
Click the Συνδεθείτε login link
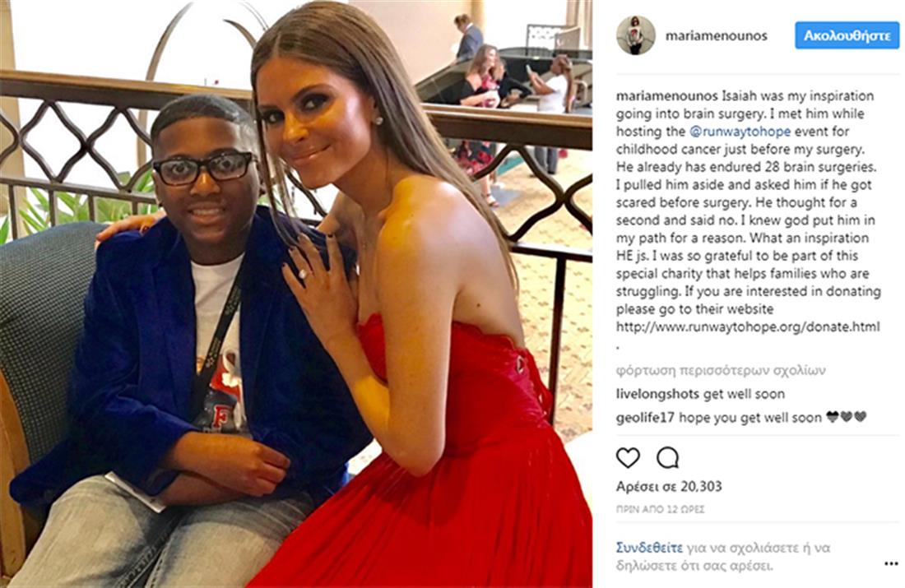click(x=649, y=548)
